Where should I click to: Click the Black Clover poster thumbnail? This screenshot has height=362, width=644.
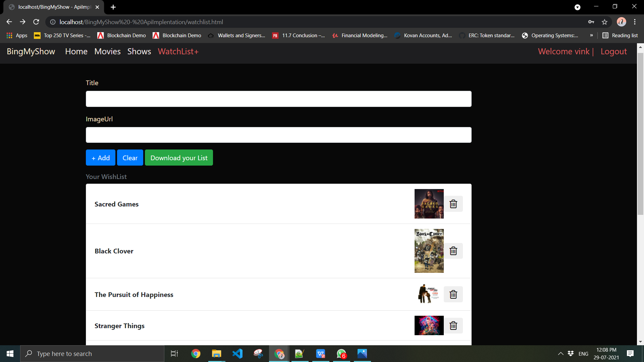tap(429, 251)
